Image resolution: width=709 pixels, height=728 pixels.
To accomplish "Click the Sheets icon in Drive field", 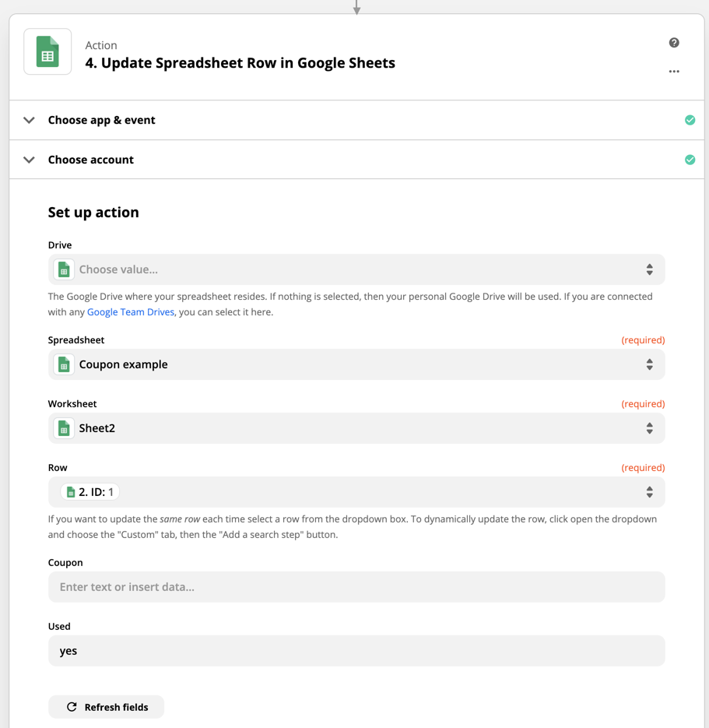I will click(x=64, y=269).
